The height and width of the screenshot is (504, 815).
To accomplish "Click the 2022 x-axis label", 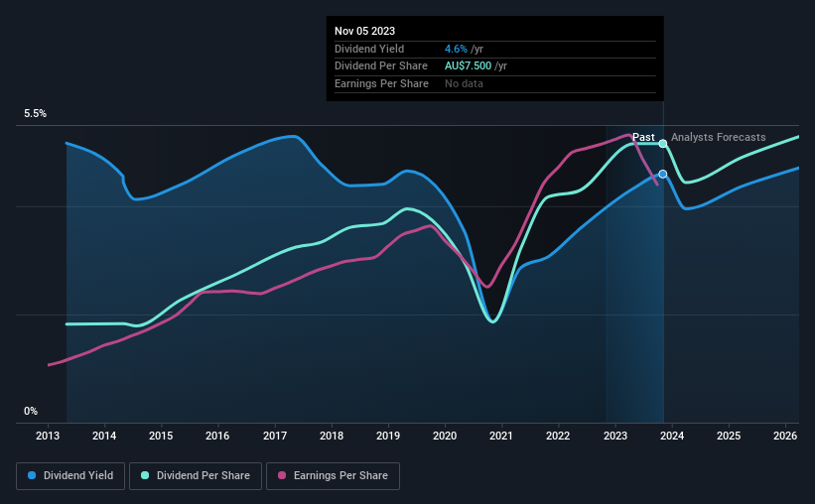I will (x=558, y=436).
